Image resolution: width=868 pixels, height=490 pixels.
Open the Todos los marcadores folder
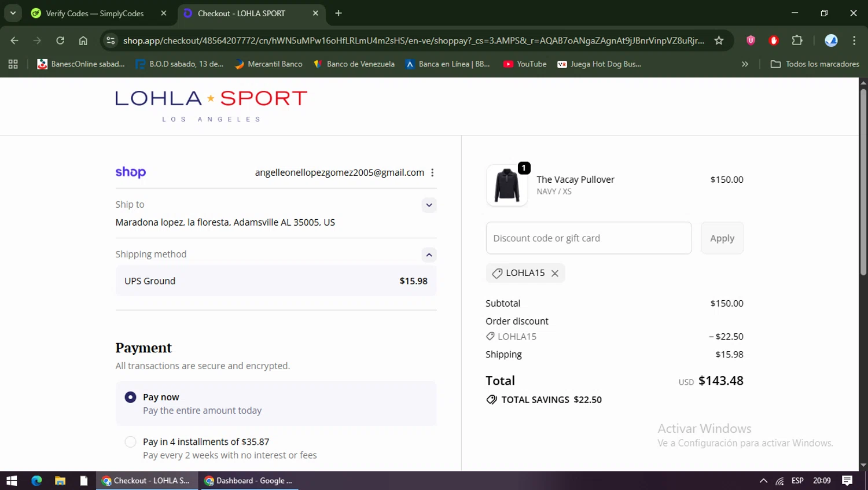point(815,64)
